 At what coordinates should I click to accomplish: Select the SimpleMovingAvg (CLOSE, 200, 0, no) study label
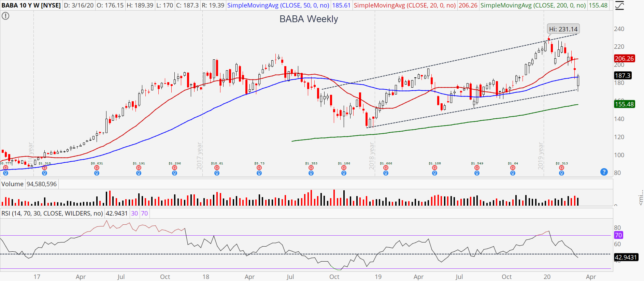(533, 5)
